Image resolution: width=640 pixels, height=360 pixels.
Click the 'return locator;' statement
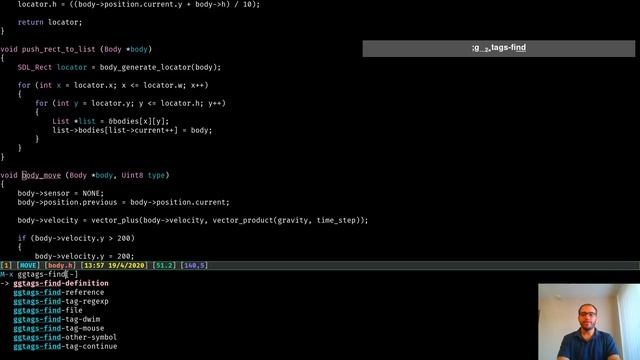(50, 22)
